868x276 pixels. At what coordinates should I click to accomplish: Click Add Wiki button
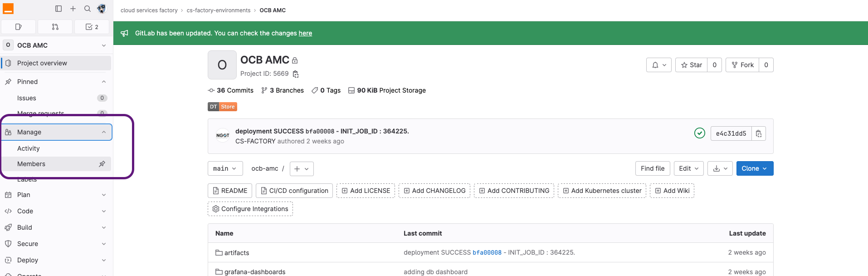(672, 191)
